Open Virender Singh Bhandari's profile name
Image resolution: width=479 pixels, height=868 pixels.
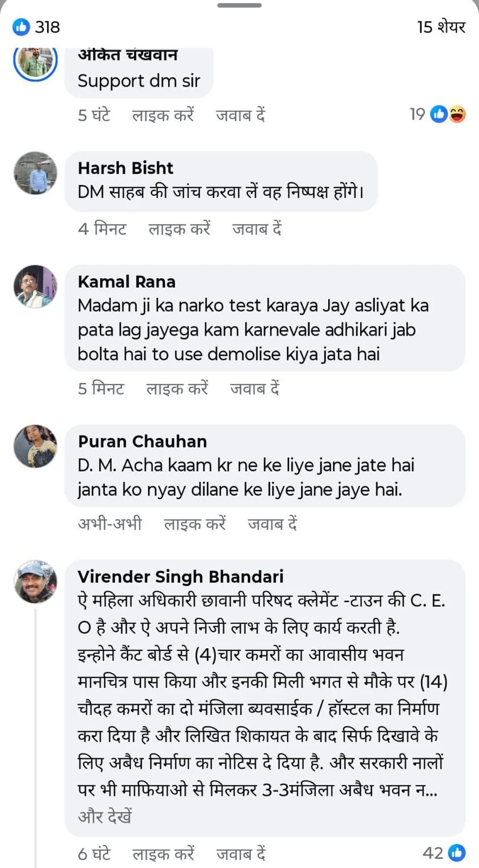181,576
